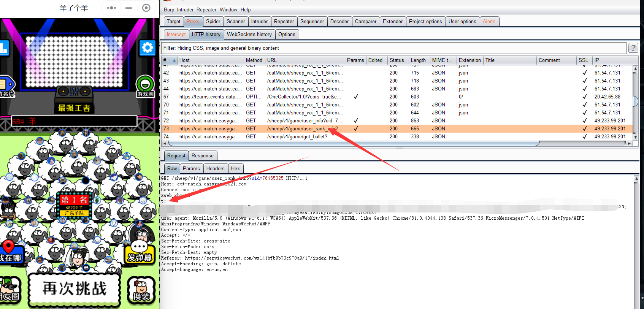
Task: Select request row 72 user_info
Action: [304, 120]
